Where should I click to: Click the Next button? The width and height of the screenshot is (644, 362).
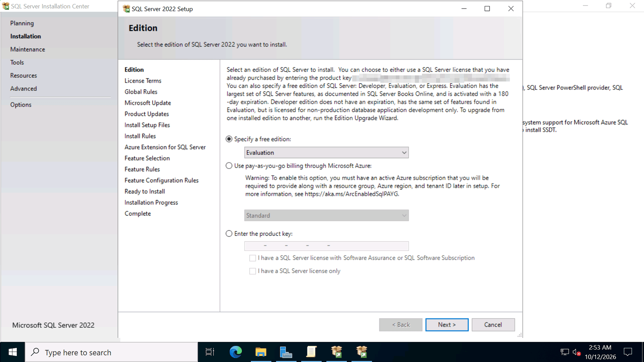pyautogui.click(x=447, y=325)
